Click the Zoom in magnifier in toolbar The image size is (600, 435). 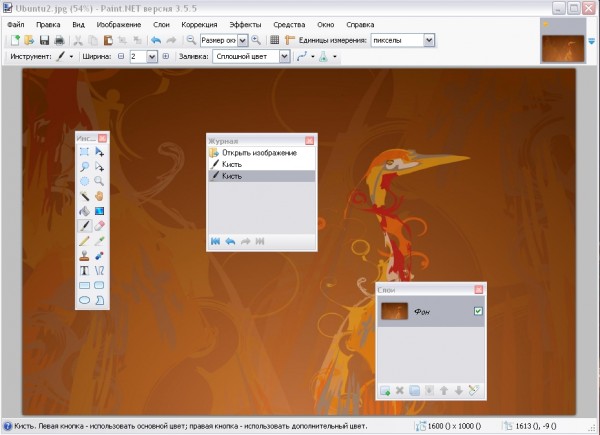pyautogui.click(x=256, y=40)
